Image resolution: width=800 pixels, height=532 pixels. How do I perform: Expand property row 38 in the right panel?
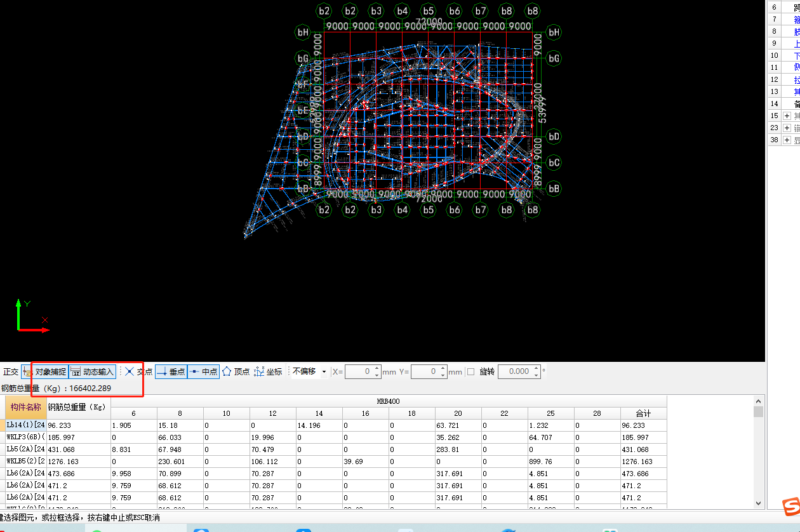(x=787, y=140)
